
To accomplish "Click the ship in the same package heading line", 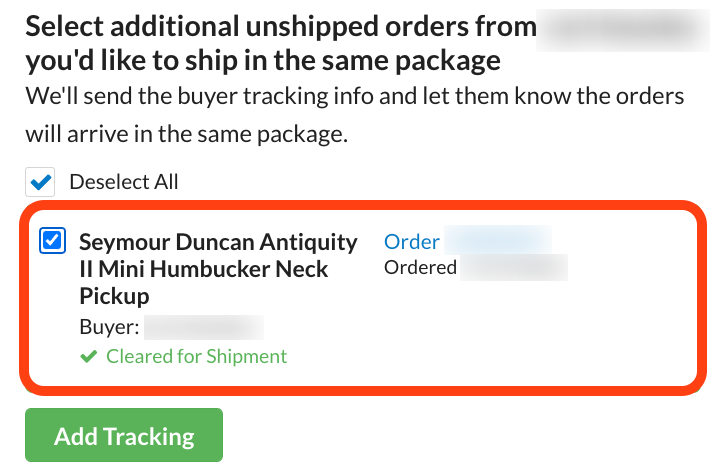I will 261,61.
